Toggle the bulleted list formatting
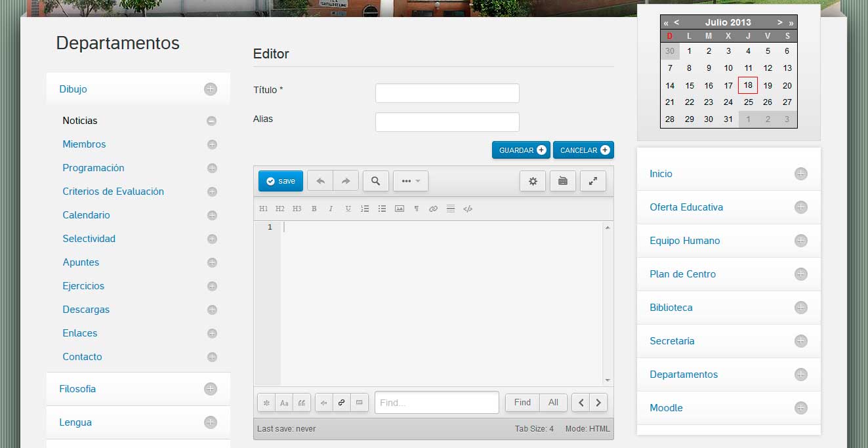The width and height of the screenshot is (868, 448). click(382, 209)
